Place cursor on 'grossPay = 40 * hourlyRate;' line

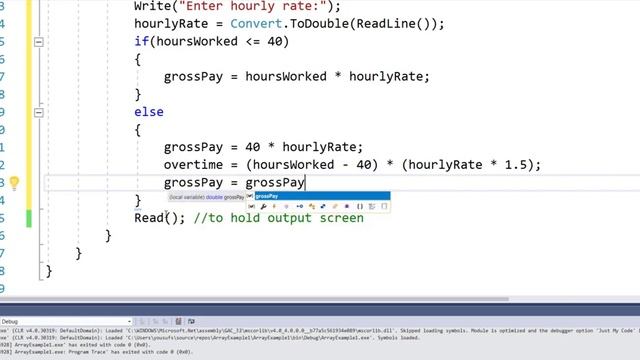click(x=263, y=147)
